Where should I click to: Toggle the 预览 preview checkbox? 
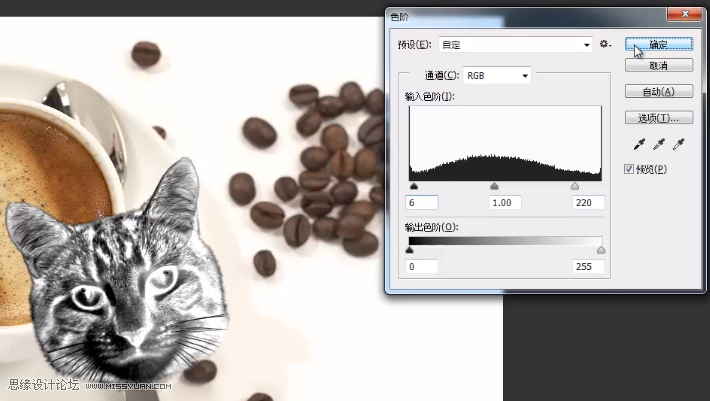(628, 169)
